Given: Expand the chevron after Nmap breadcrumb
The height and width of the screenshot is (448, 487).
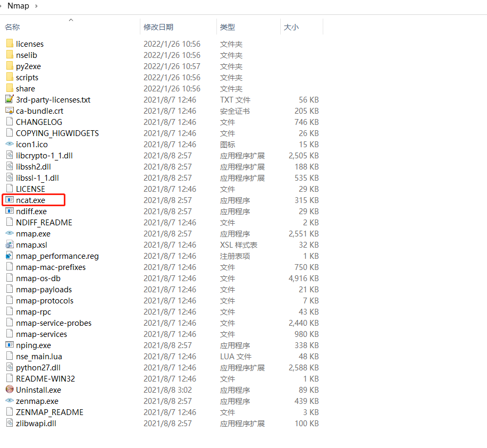Looking at the screenshot, I should tap(36, 6).
